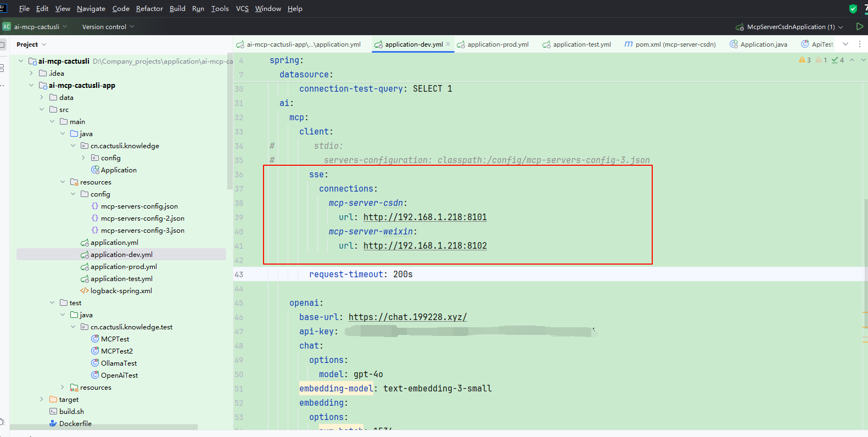Jump to next highlighted error arrow
This screenshot has width=868, height=437.
tap(864, 60)
